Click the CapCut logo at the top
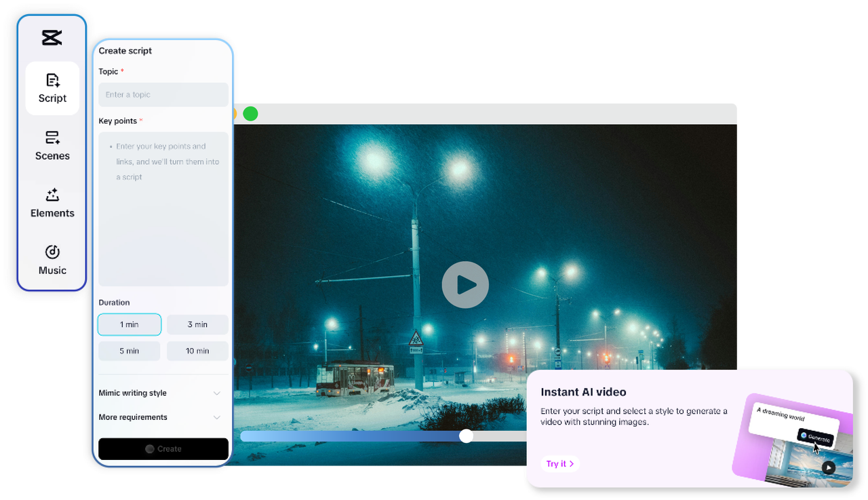868x500 pixels. [52, 37]
